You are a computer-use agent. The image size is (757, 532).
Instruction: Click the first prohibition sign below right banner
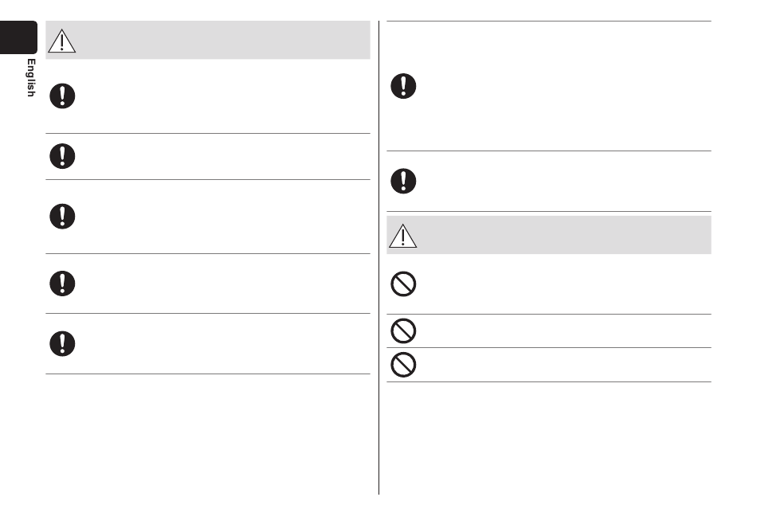[x=403, y=284]
